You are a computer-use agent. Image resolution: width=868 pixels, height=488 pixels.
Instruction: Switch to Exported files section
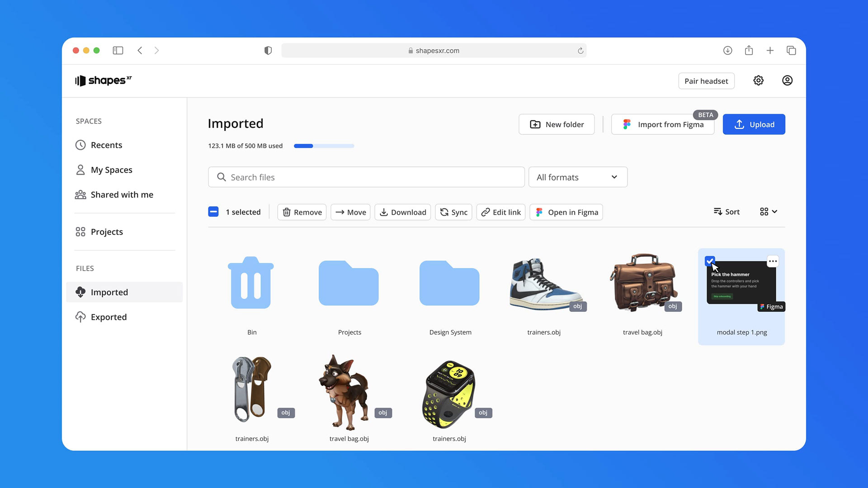[x=108, y=317]
